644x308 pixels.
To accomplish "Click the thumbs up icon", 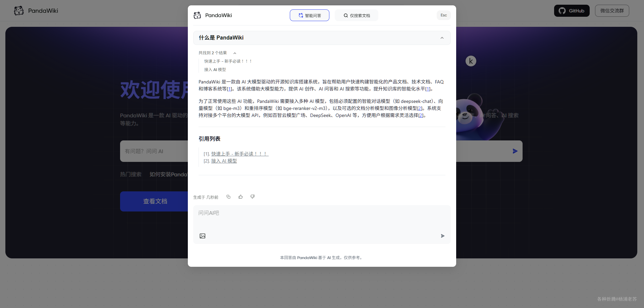I will pyautogui.click(x=240, y=197).
